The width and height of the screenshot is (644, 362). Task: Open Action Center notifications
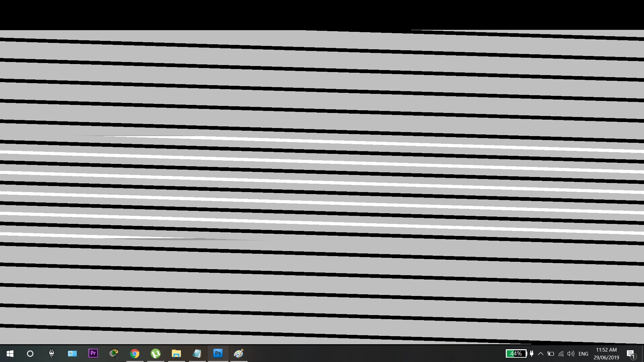click(631, 354)
